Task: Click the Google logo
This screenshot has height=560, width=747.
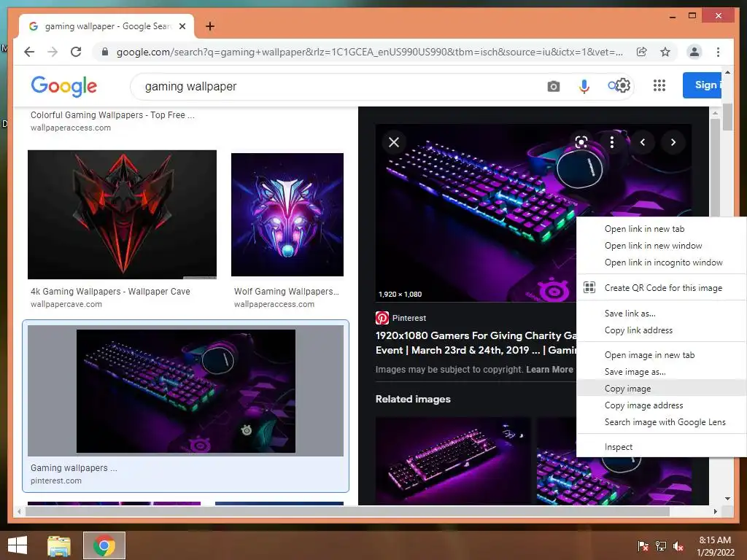Action: 64,86
